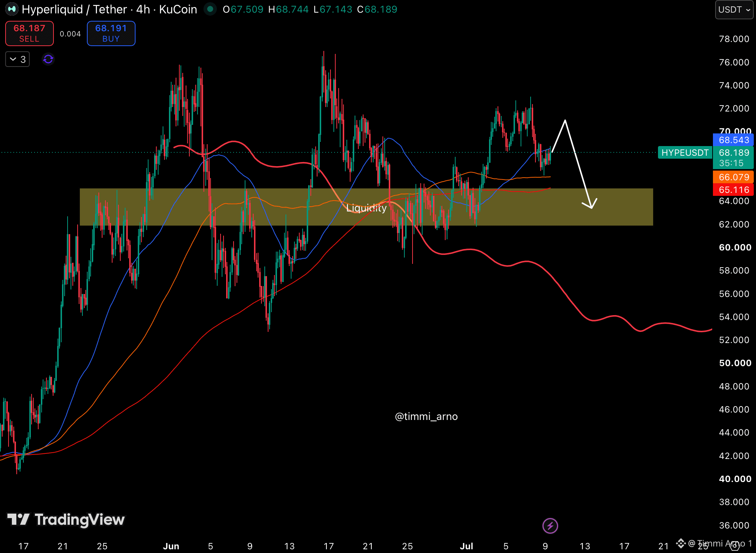This screenshot has height=553, width=756.
Task: Click the 0.004 spread value
Action: (70, 34)
